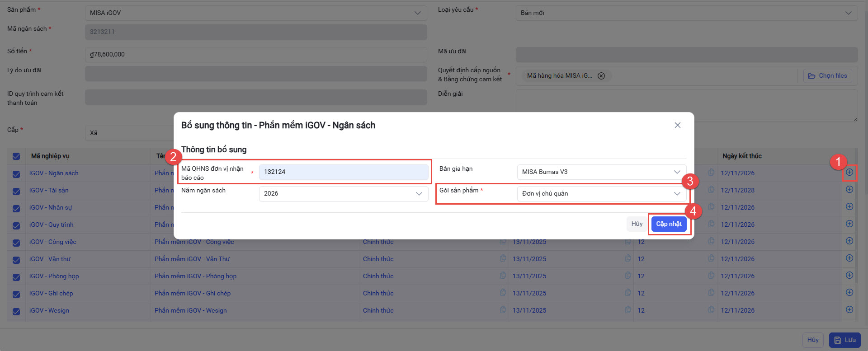Screen dimensions: 868x351
Task: Open the Loại yêu cầu dropdown showing Bán mới
Action: [x=687, y=13]
